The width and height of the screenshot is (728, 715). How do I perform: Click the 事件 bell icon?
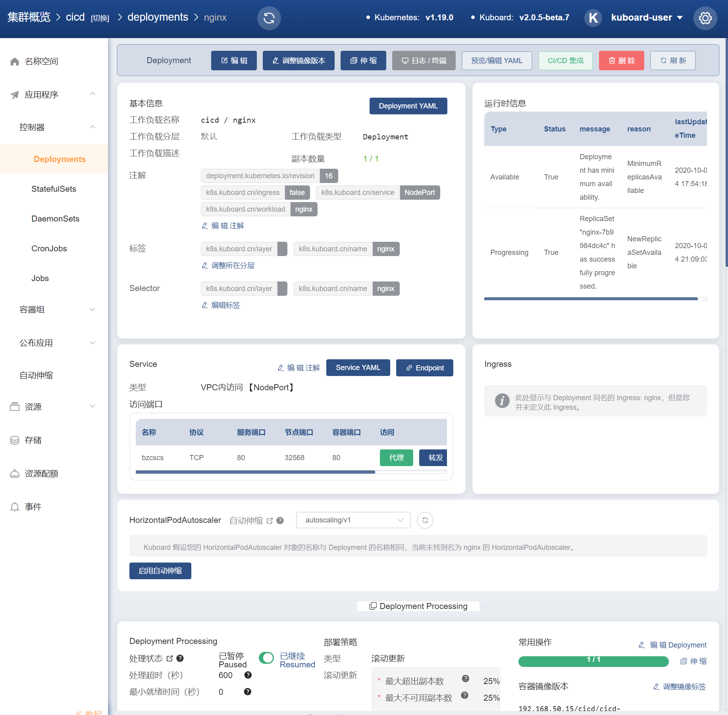click(x=15, y=507)
